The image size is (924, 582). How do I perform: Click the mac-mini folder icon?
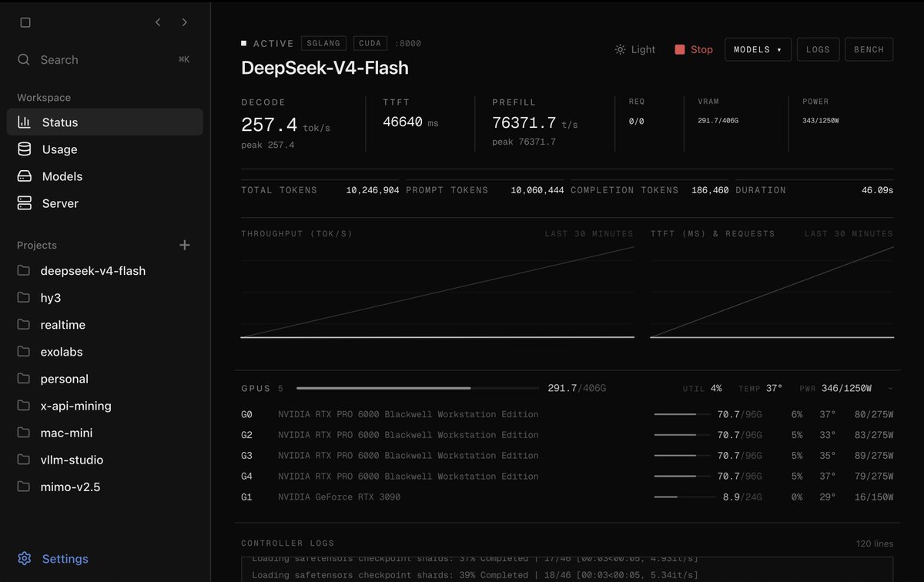pyautogui.click(x=24, y=433)
